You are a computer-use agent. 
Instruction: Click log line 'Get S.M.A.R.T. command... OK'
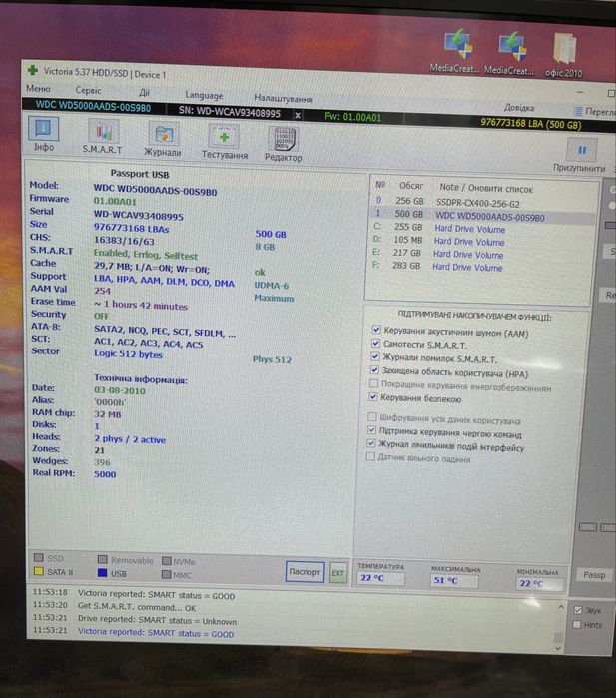137,607
